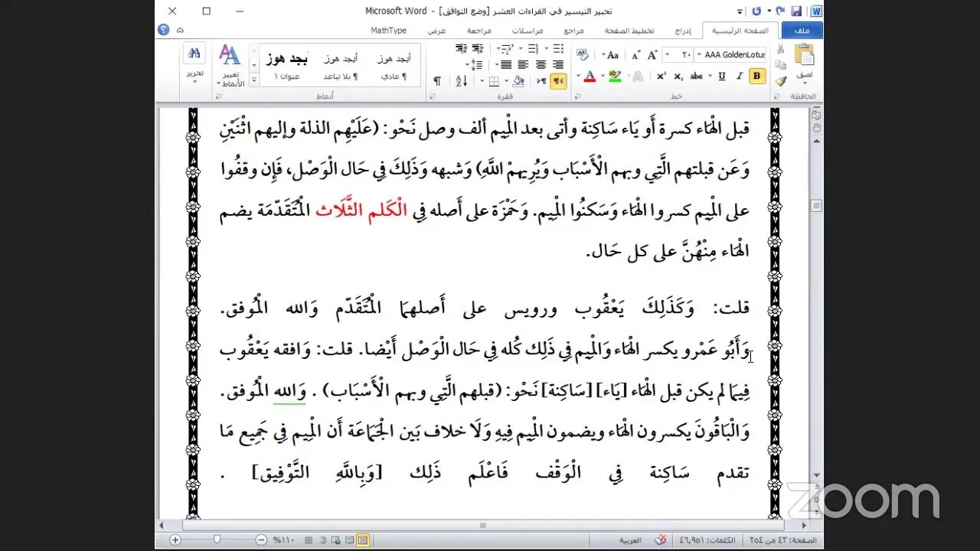Click borders icon

pos(494,80)
